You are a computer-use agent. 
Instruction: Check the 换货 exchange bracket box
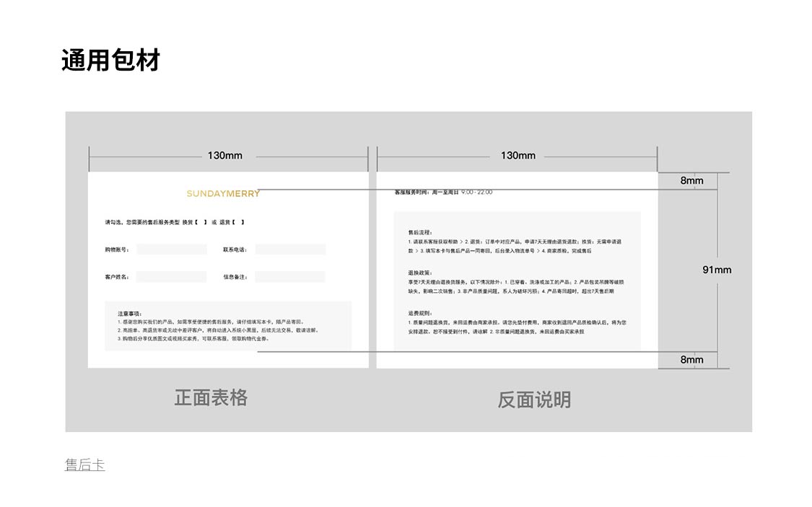point(201,222)
